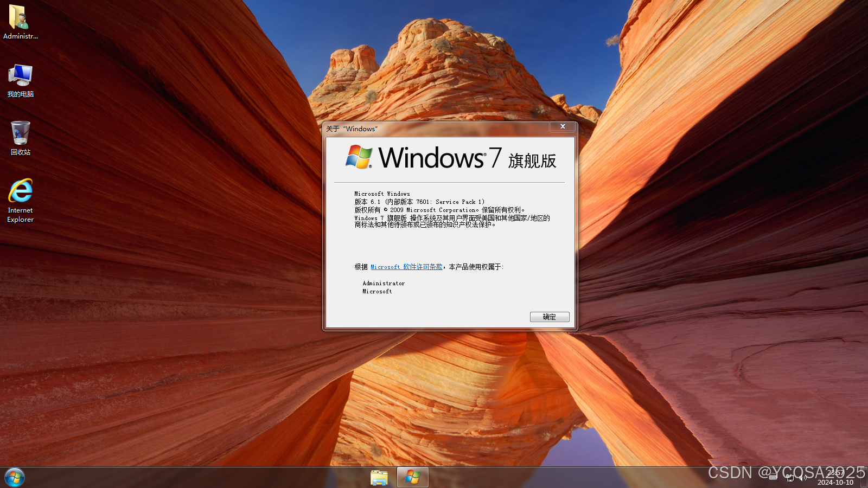This screenshot has width=868, height=488.
Task: Click the licensee text 'Microsoft'
Action: coord(377,291)
